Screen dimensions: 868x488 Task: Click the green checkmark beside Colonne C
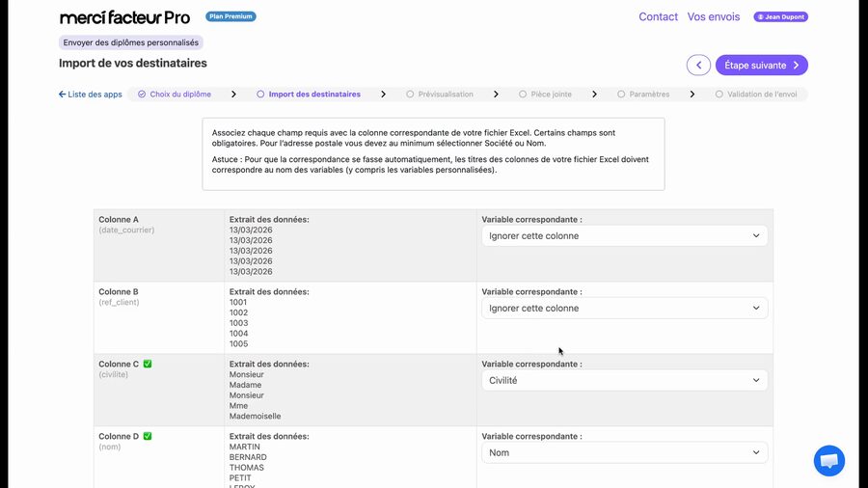(148, 365)
